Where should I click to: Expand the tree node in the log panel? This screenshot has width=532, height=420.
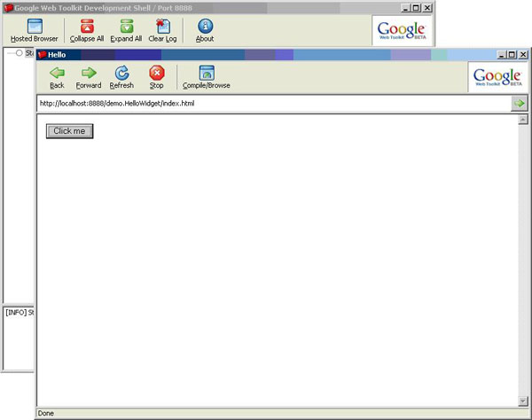tap(19, 54)
